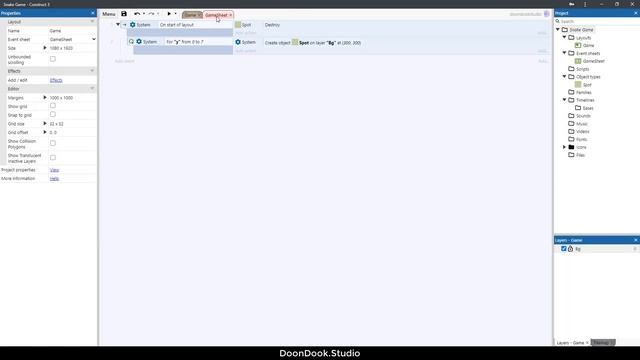Expand the Icons folder

564,147
